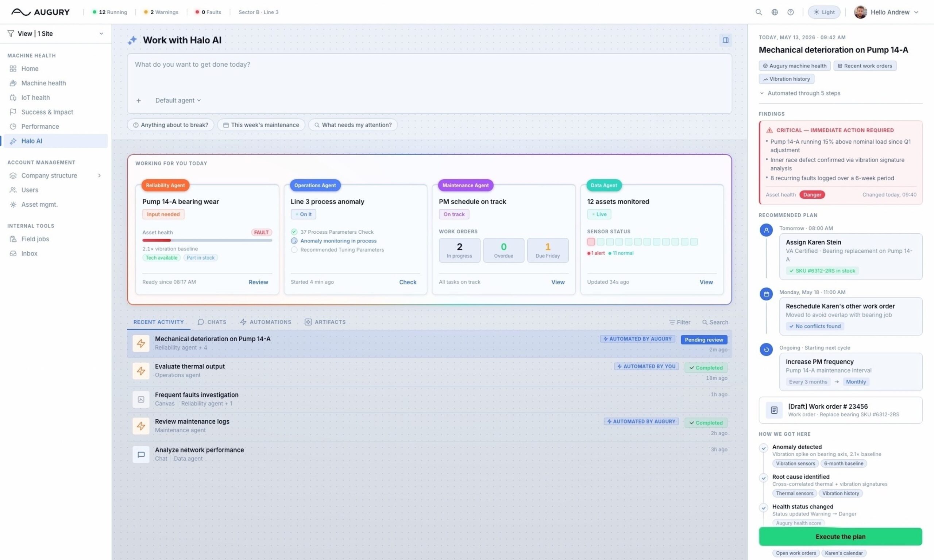Open the draft work order document icon

pyautogui.click(x=774, y=410)
